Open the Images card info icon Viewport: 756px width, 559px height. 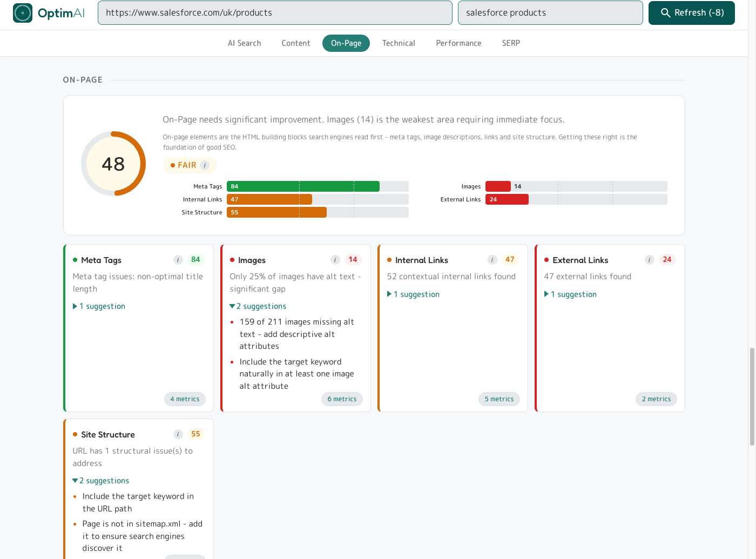335,260
